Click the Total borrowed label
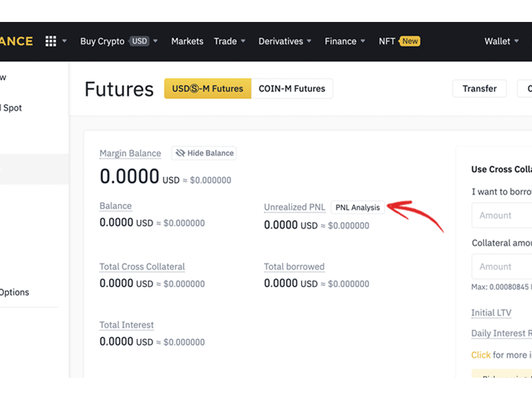Viewport: 532px width, 399px height. click(294, 267)
